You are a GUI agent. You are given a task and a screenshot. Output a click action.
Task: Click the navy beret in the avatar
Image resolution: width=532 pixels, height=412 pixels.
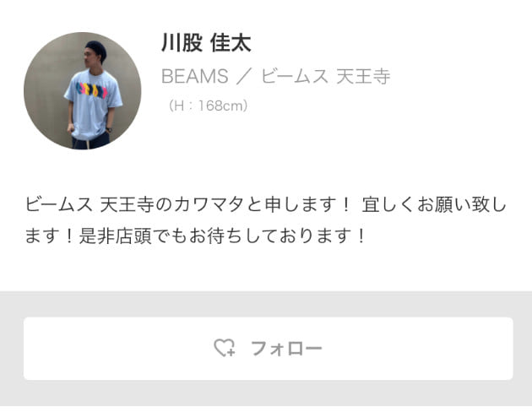(96, 48)
